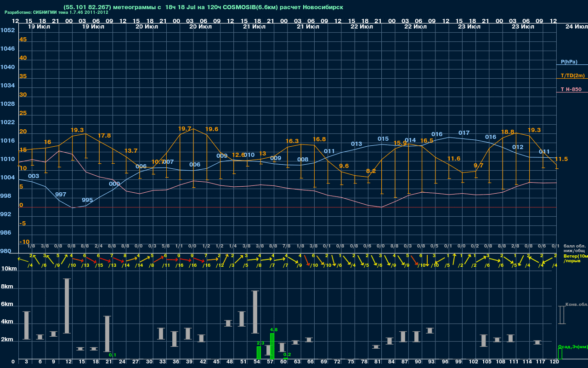
Task: Click the 017 pressure peak value
Action: click(x=464, y=133)
